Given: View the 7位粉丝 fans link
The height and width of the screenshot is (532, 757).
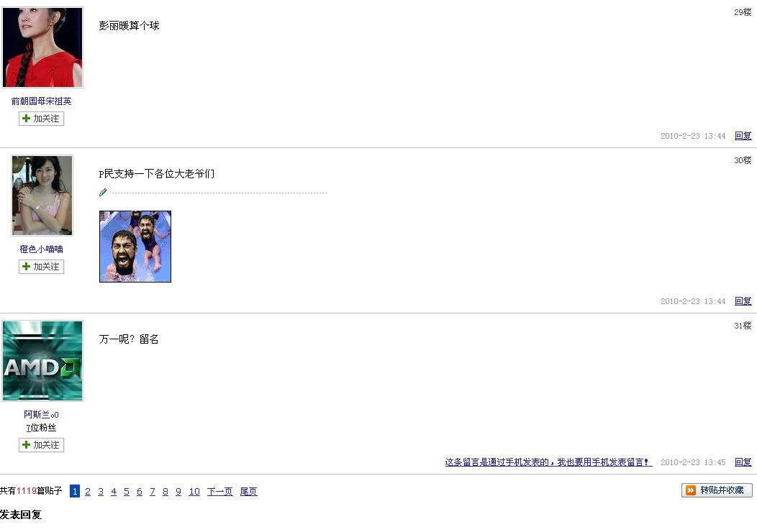Looking at the screenshot, I should click(41, 428).
